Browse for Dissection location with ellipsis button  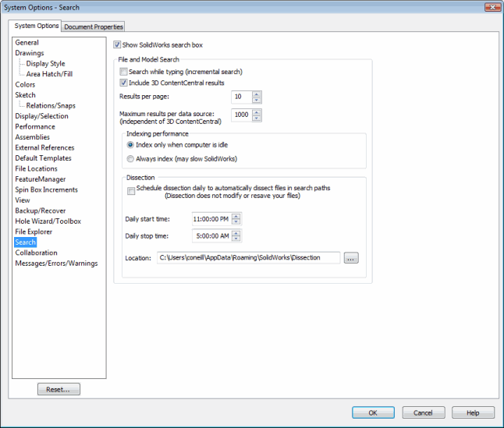click(351, 258)
